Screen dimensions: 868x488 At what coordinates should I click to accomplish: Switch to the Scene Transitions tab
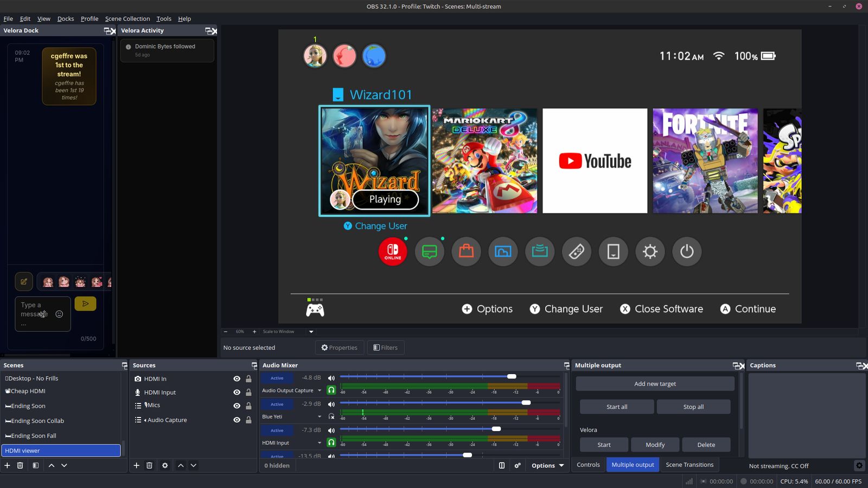click(x=689, y=465)
